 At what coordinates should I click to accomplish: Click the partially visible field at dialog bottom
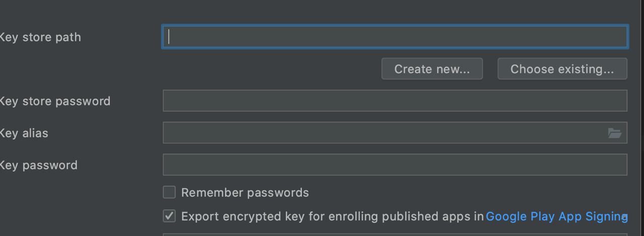395,234
